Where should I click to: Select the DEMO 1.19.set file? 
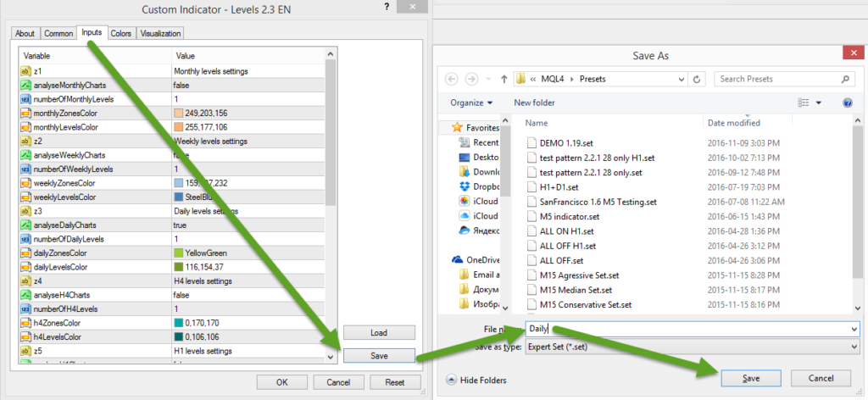[568, 142]
